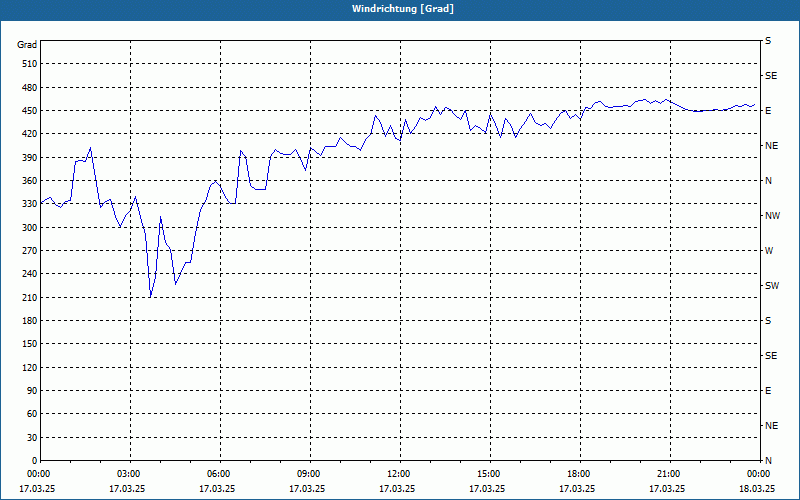Select the "Grad" unit label above the left axis
800x500 pixels.
coord(27,45)
